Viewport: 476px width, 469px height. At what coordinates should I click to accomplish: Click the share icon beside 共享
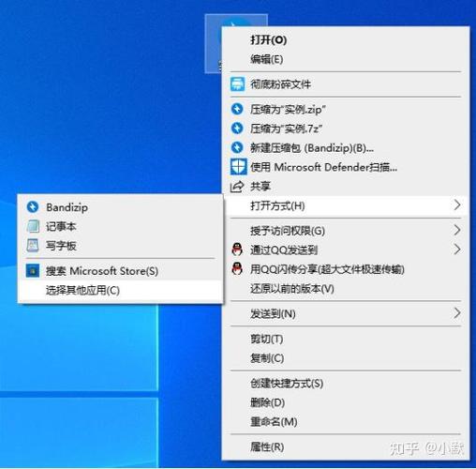click(x=237, y=187)
